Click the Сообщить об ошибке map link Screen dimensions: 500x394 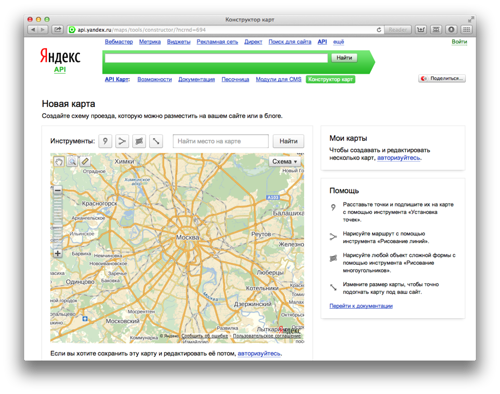tap(205, 336)
